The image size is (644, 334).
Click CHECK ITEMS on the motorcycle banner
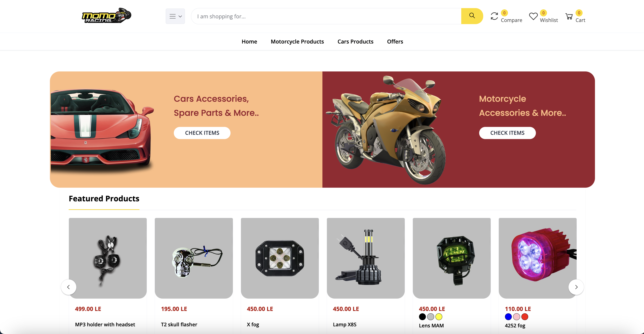click(507, 133)
